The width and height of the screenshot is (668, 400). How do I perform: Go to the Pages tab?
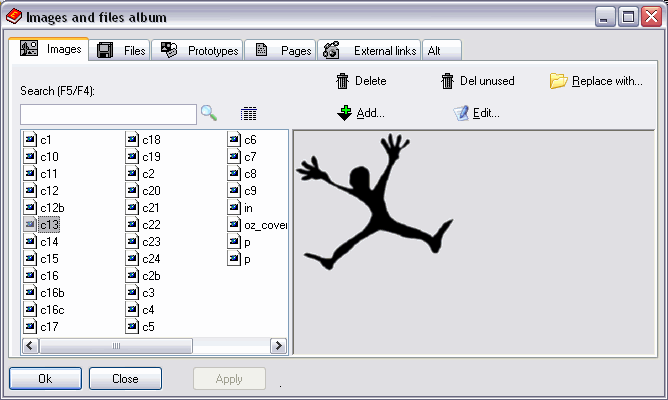283,50
